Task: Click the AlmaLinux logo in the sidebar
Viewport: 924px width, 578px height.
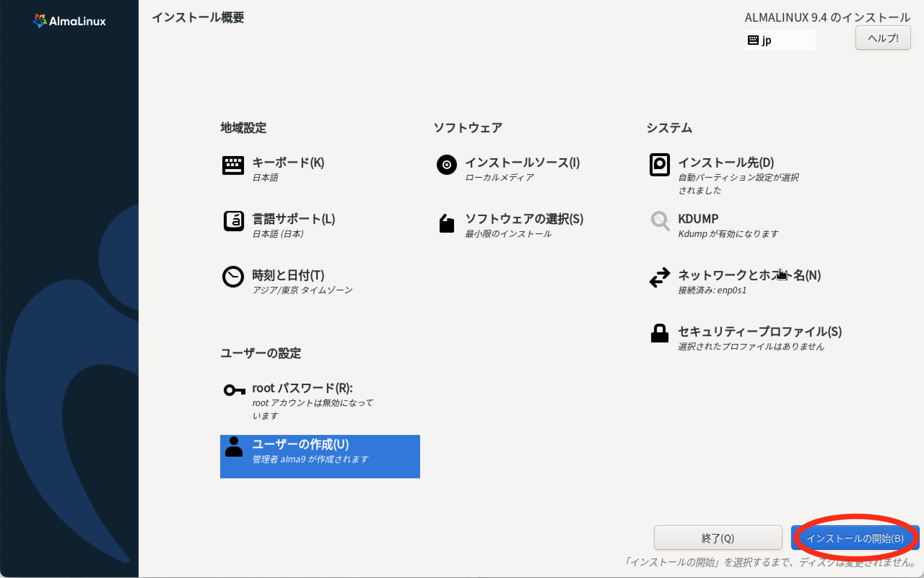Action: [69, 21]
